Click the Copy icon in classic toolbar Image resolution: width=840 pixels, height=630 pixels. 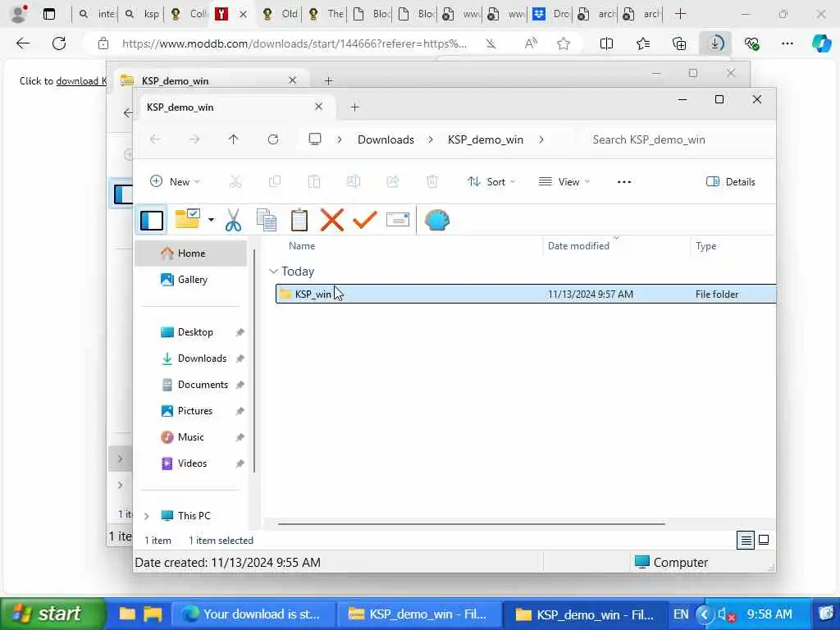(267, 220)
